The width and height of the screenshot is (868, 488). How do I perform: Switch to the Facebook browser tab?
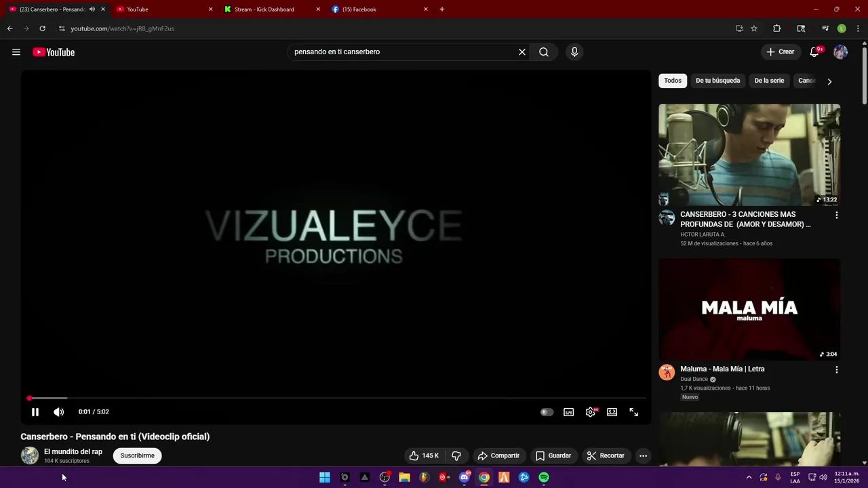click(x=378, y=9)
